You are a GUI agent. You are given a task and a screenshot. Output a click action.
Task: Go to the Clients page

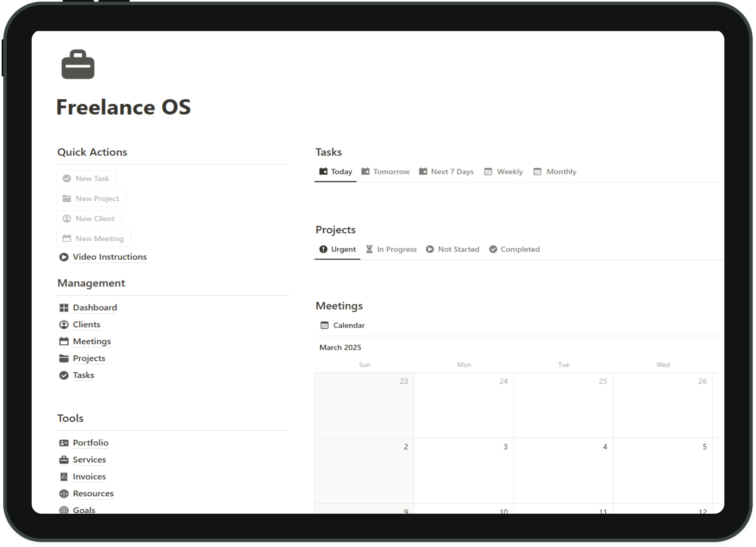pos(87,325)
